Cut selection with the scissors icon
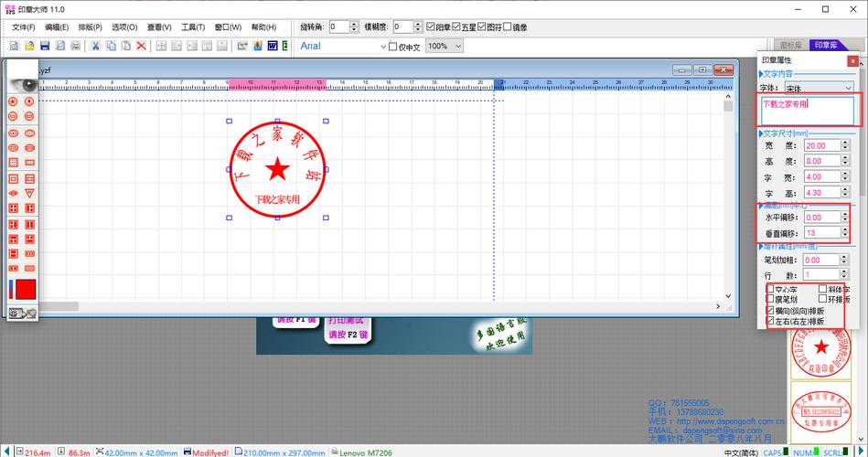The image size is (868, 457). tap(95, 46)
